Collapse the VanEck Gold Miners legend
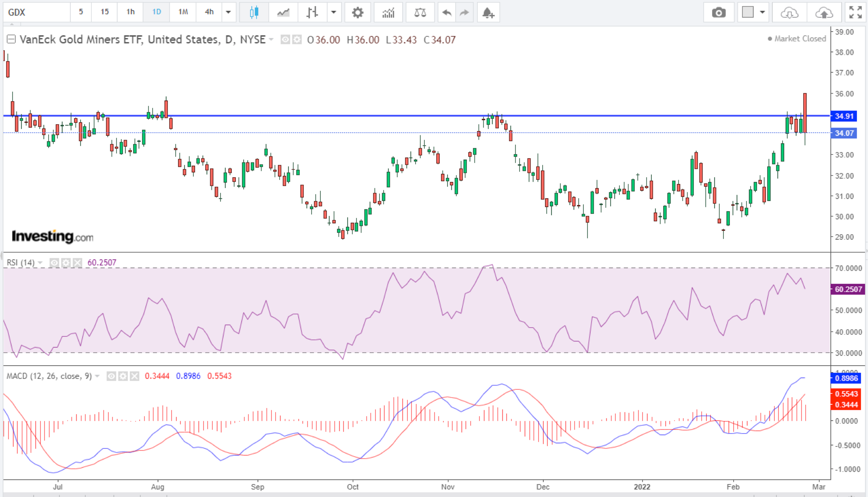868x497 pixels. 11,39
